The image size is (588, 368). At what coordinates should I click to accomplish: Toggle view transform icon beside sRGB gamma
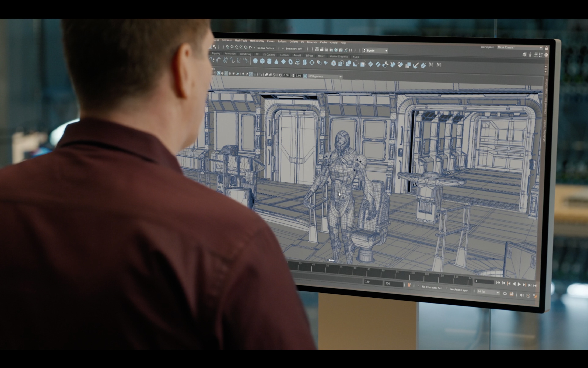pos(305,76)
